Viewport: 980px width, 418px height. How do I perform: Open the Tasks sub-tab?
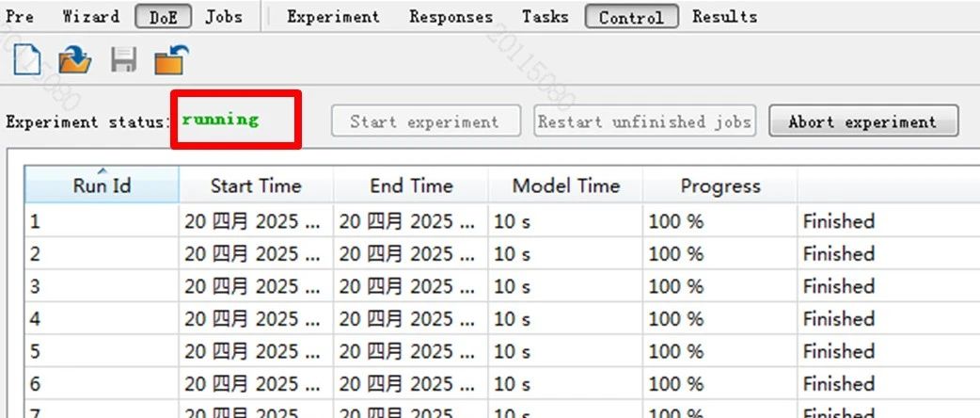[545, 17]
